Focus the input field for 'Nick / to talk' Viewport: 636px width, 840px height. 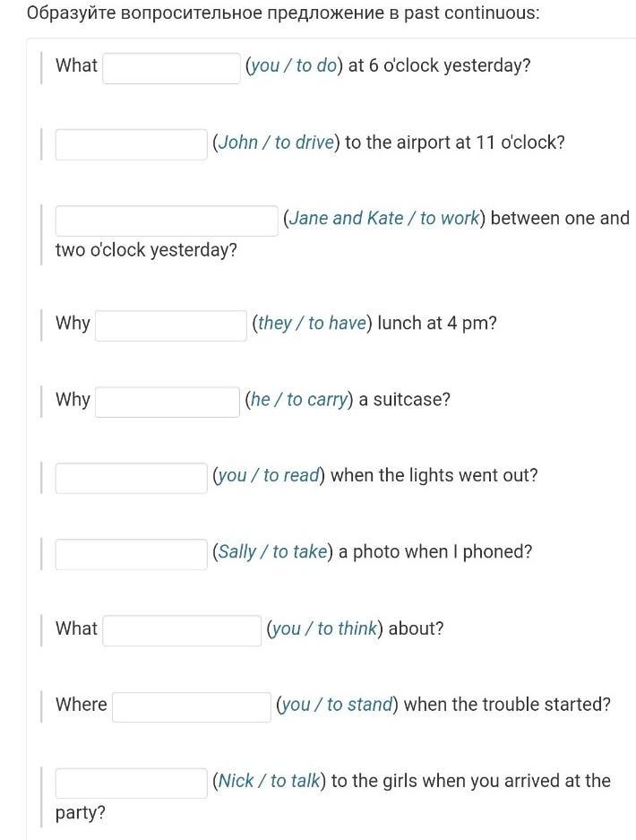(x=131, y=784)
